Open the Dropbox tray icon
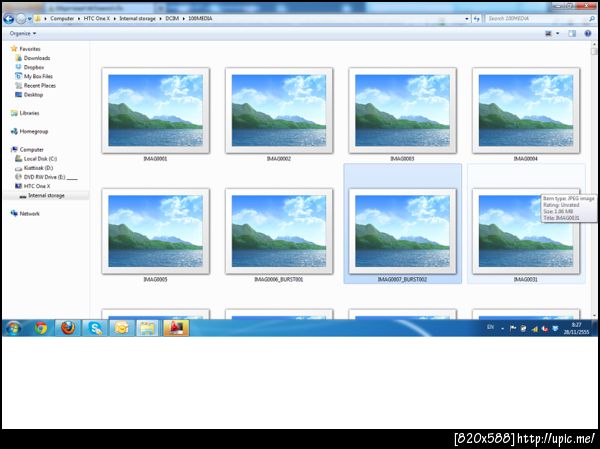Image resolution: width=600 pixels, height=449 pixels. [555, 328]
